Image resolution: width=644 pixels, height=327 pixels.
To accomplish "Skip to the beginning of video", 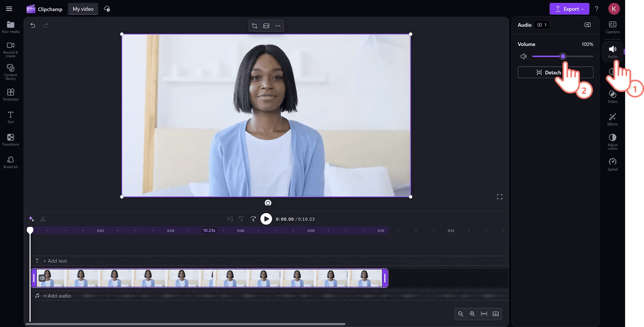I will [x=230, y=219].
